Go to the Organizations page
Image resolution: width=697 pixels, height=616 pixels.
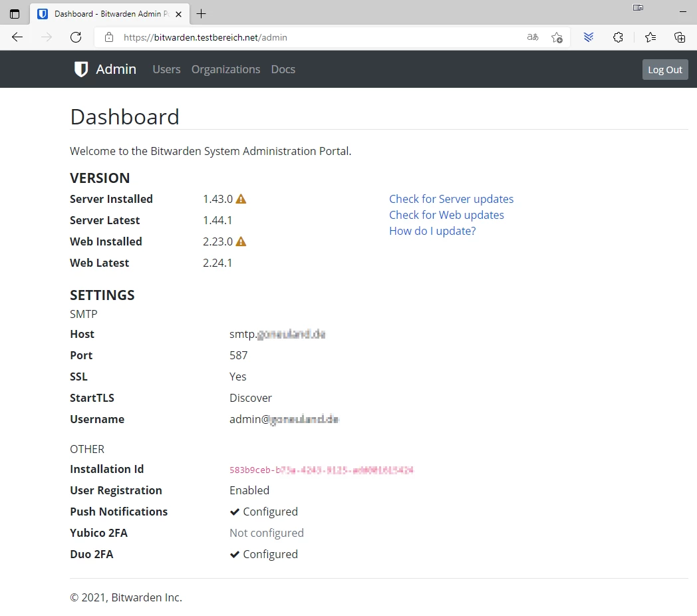tap(225, 69)
